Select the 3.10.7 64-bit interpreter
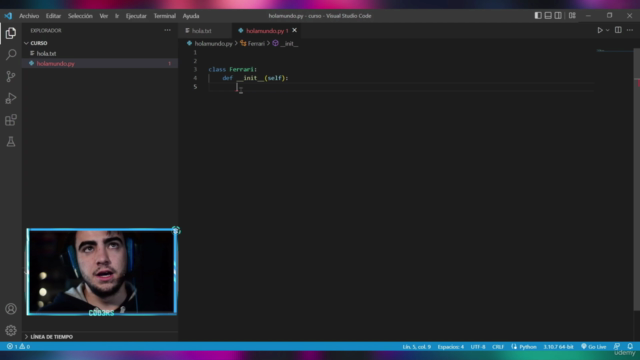640x360 pixels. point(558,347)
